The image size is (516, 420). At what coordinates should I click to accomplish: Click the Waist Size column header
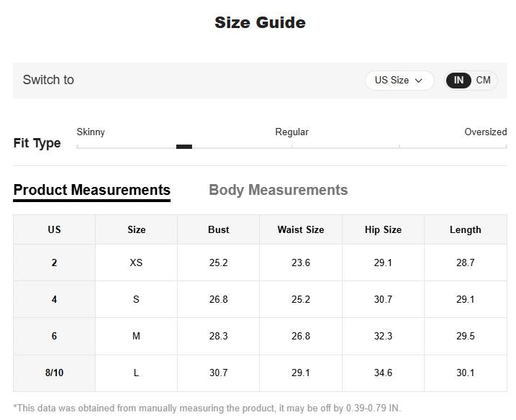pyautogui.click(x=301, y=229)
